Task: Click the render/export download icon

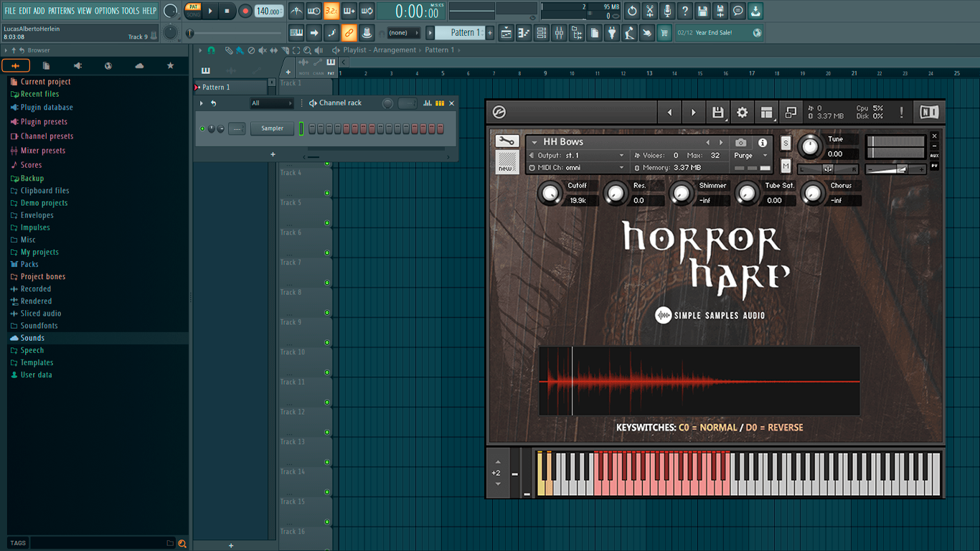Action: 755,11
